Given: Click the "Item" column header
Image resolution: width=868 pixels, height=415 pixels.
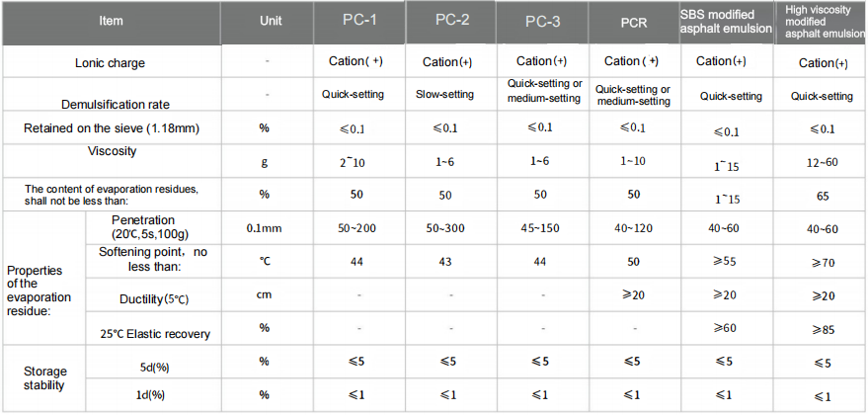Looking at the screenshot, I should [x=111, y=21].
